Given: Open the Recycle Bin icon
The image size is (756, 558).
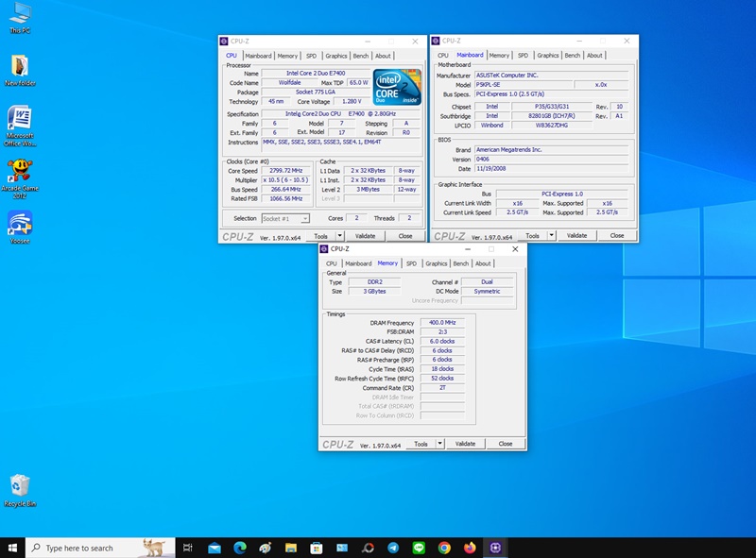Looking at the screenshot, I should coord(20,490).
